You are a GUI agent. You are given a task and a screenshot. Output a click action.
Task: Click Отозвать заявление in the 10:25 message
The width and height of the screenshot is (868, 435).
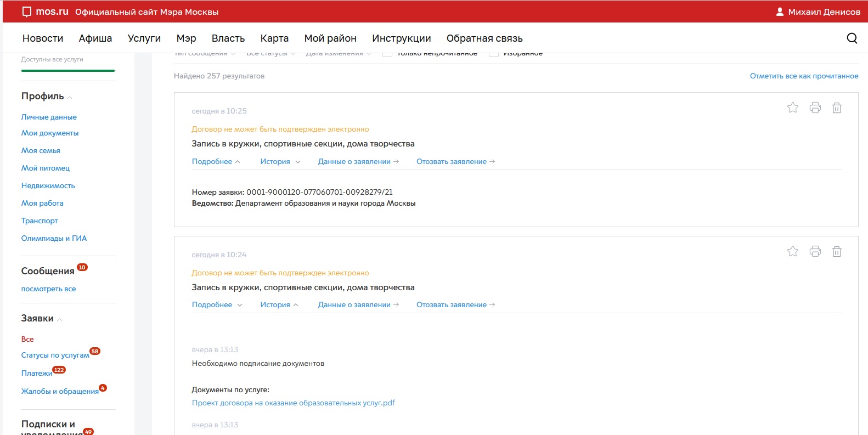[455, 162]
